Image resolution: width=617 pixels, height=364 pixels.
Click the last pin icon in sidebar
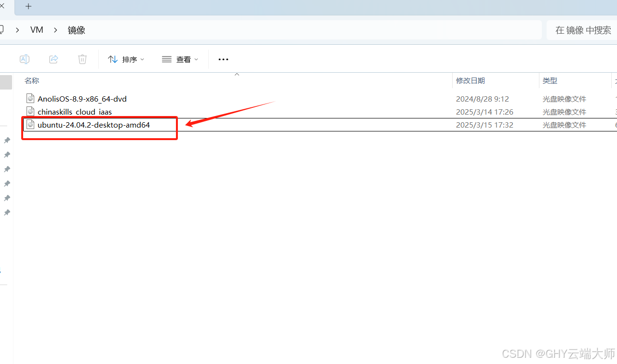tap(7, 212)
